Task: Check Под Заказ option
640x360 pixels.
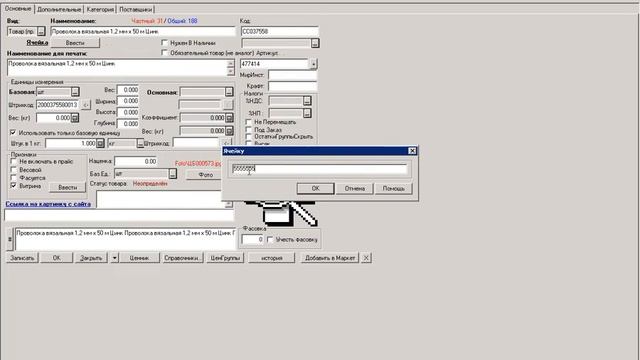Action: [x=248, y=129]
